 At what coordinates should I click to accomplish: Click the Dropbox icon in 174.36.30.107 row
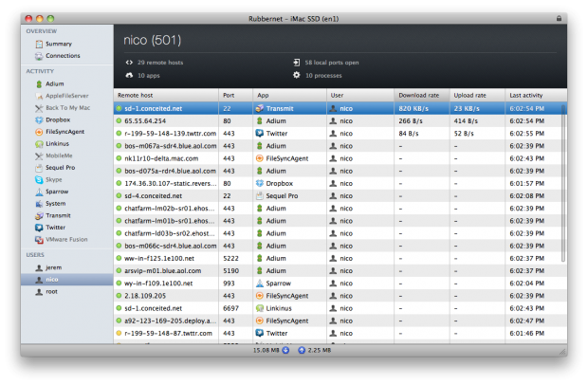click(x=260, y=183)
